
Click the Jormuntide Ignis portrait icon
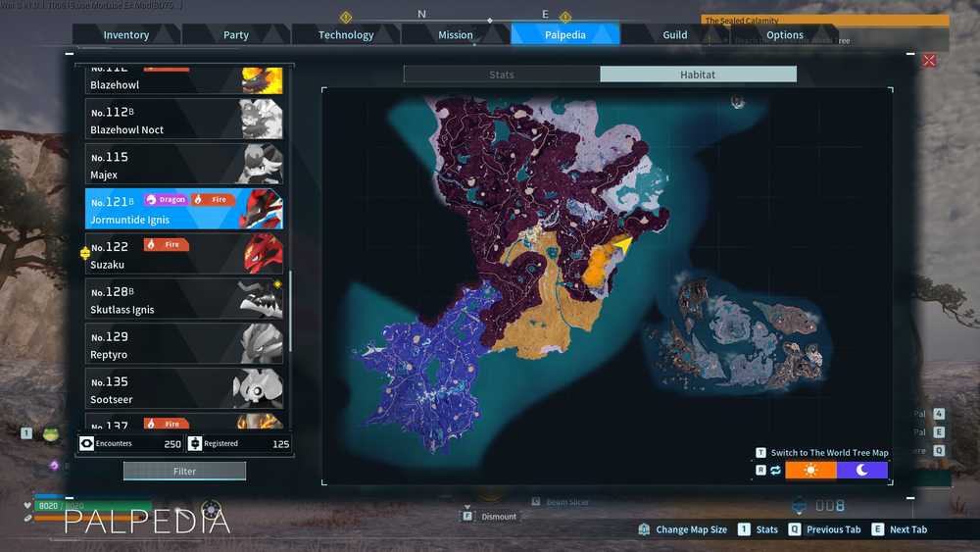262,210
